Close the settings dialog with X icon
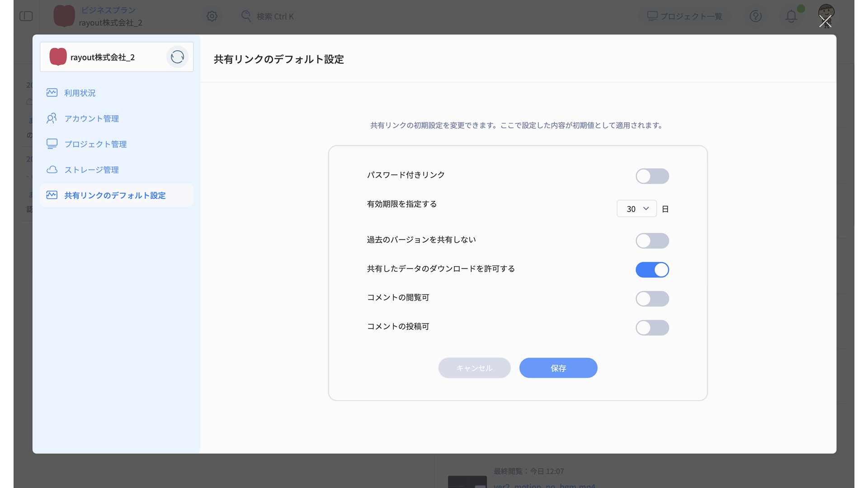Viewport: 868px width, 488px height. click(x=825, y=21)
